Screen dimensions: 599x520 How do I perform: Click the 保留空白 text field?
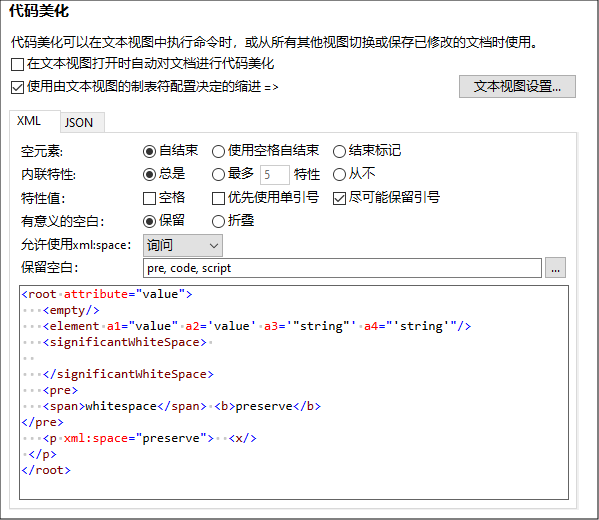(342, 268)
